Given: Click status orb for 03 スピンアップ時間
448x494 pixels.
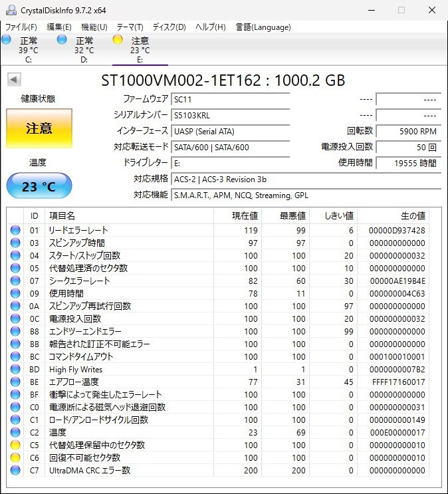Looking at the screenshot, I should pos(15,243).
